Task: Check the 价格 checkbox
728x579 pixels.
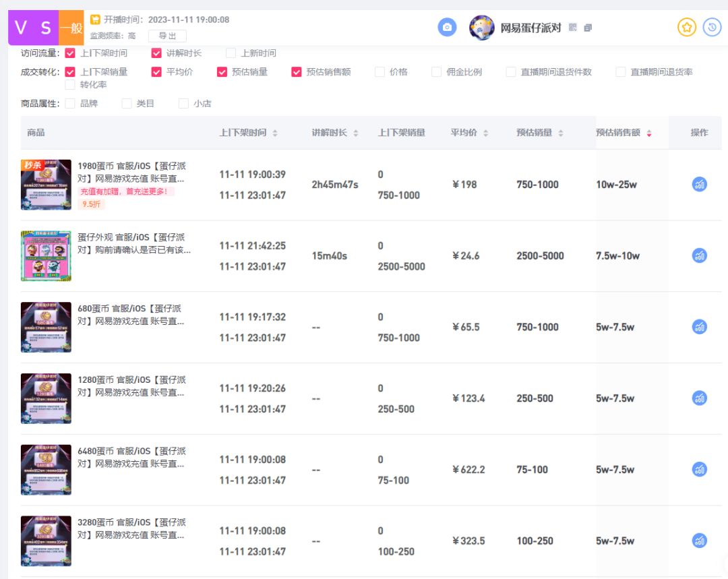Action: 380,72
